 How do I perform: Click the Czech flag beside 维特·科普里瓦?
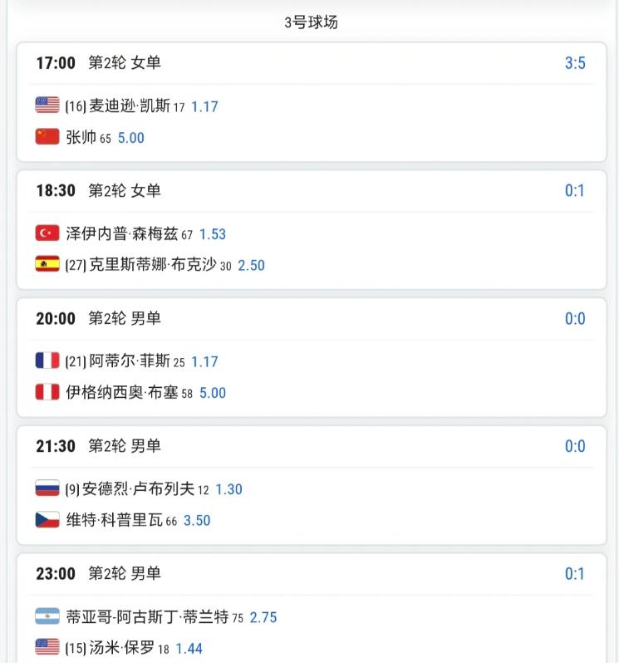tap(47, 519)
